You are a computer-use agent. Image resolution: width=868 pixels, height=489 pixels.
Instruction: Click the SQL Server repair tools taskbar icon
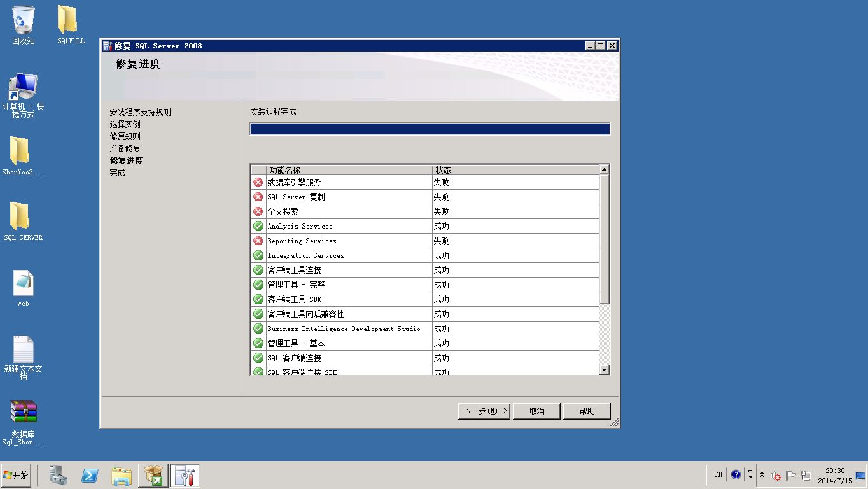click(x=185, y=475)
